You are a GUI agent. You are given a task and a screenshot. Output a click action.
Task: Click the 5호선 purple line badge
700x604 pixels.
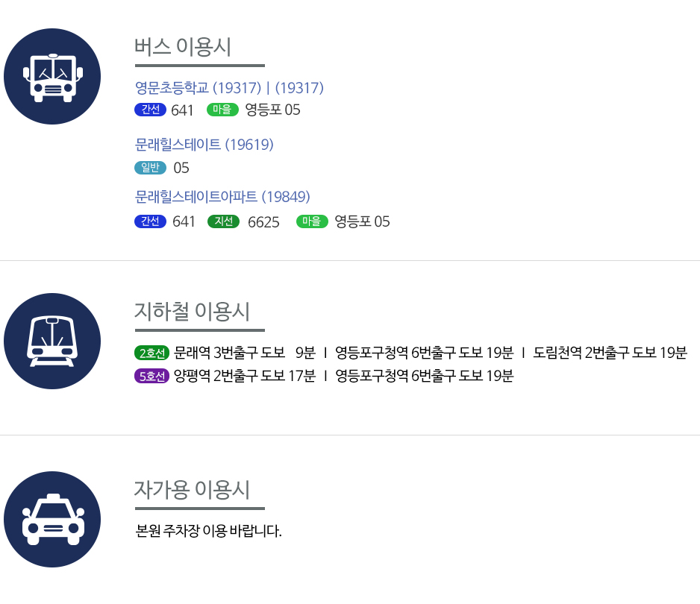[151, 376]
